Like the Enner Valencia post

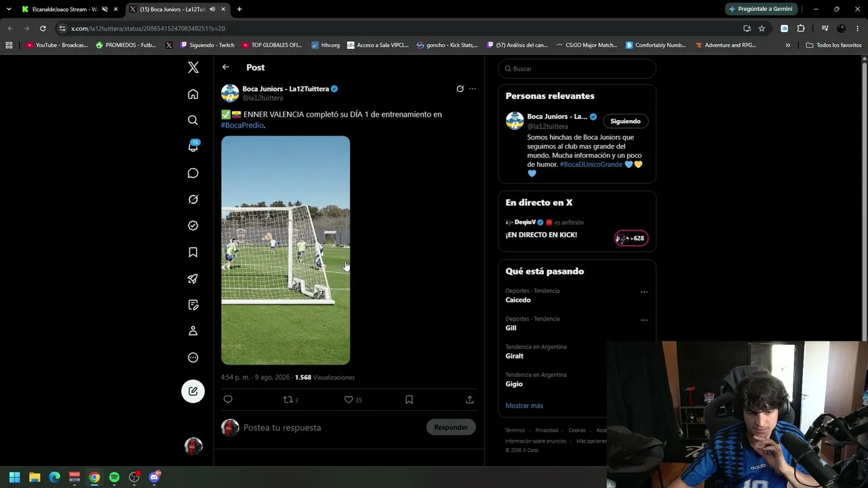(x=349, y=400)
